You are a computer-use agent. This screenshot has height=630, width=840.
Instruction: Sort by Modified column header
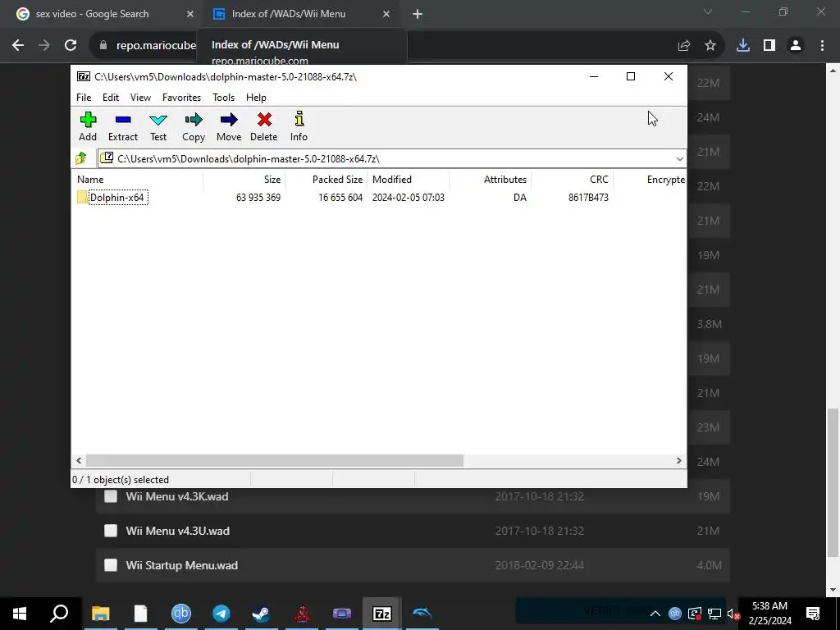click(x=409, y=180)
